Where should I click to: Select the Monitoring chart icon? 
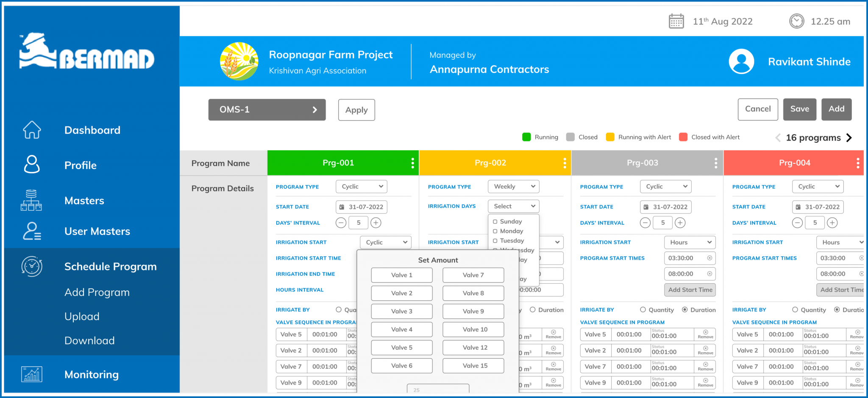[32, 374]
